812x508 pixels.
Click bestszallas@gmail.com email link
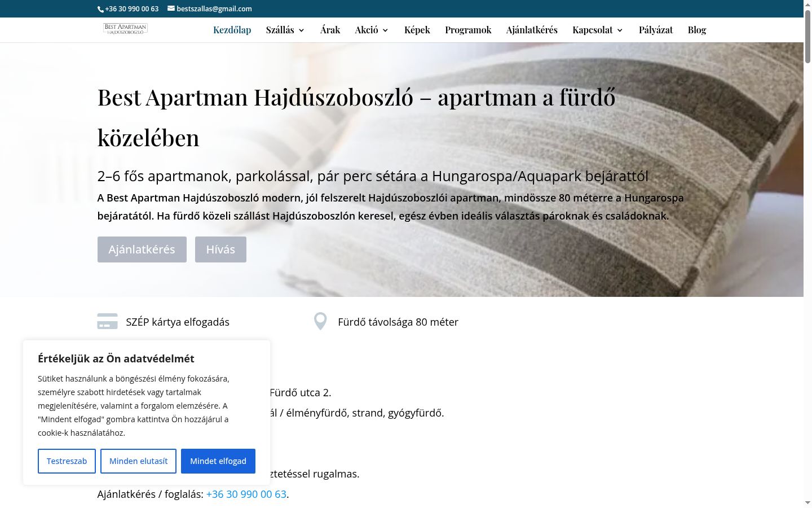[x=214, y=8]
